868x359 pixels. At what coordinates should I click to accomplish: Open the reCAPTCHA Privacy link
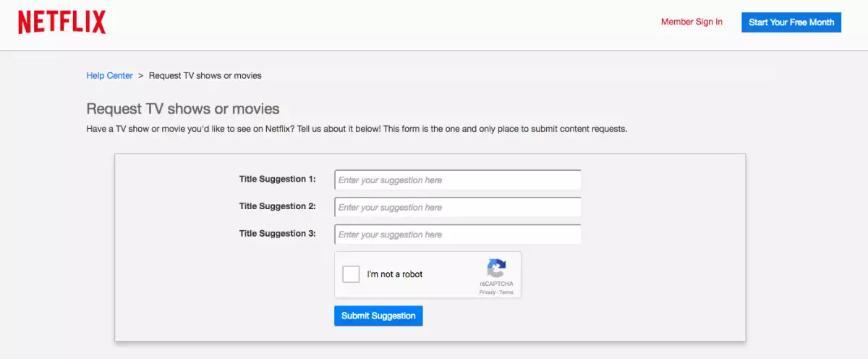[x=487, y=292]
